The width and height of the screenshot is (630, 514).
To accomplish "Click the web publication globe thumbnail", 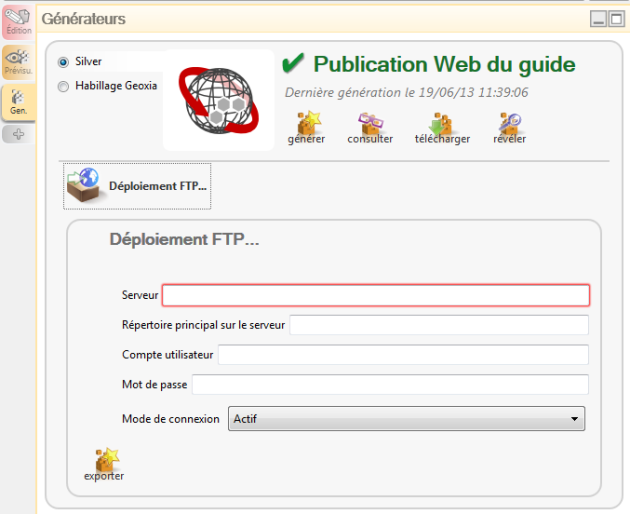I will (219, 100).
